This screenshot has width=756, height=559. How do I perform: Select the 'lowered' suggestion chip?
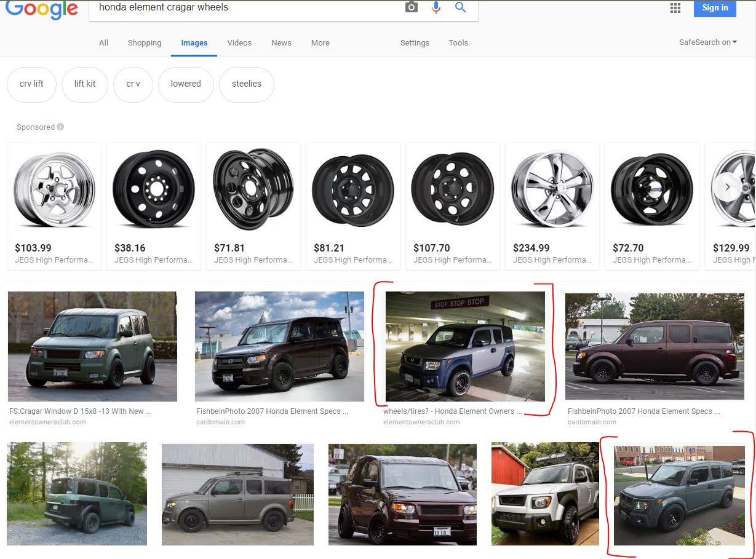point(186,84)
